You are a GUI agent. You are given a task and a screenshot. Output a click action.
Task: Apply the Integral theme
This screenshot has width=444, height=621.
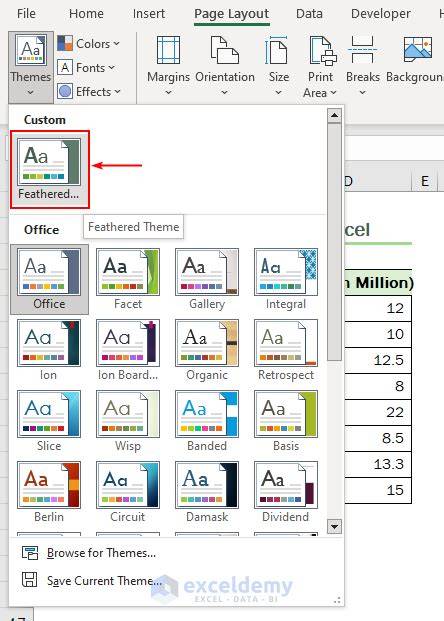click(x=286, y=279)
